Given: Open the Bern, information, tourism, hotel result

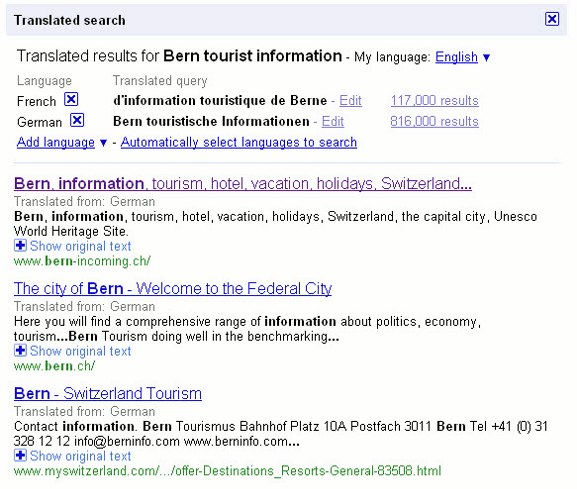Looking at the screenshot, I should 243,184.
